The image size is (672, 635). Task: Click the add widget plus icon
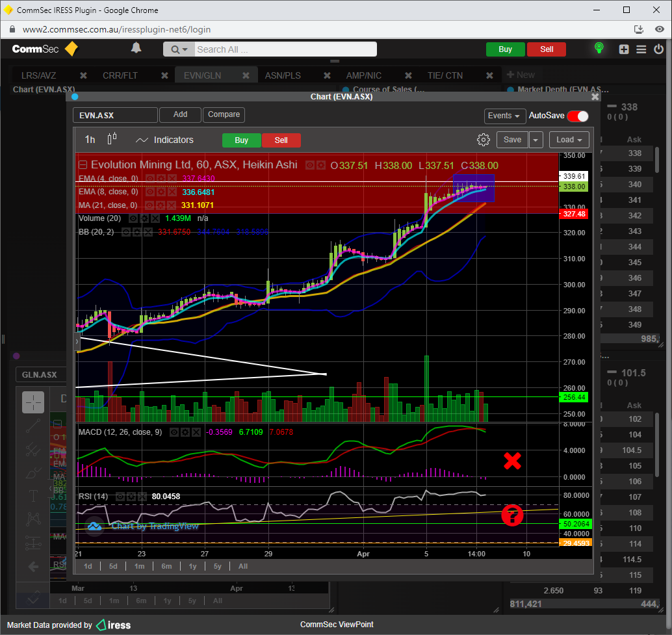(x=624, y=49)
